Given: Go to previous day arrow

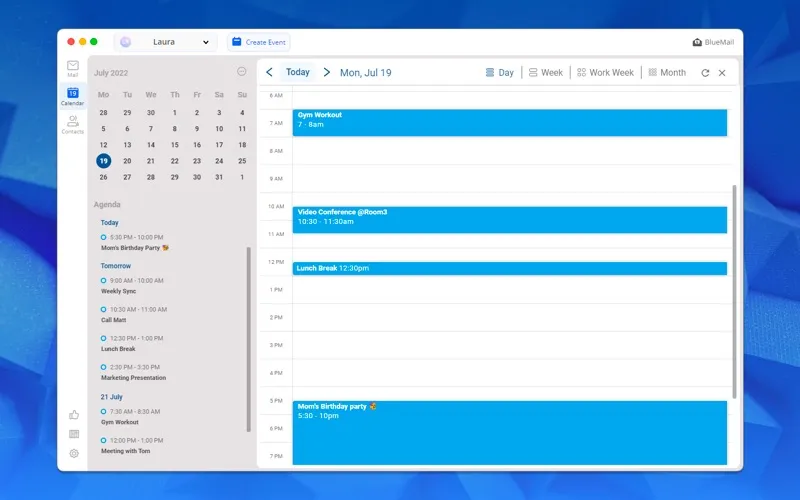Looking at the screenshot, I should coord(269,72).
